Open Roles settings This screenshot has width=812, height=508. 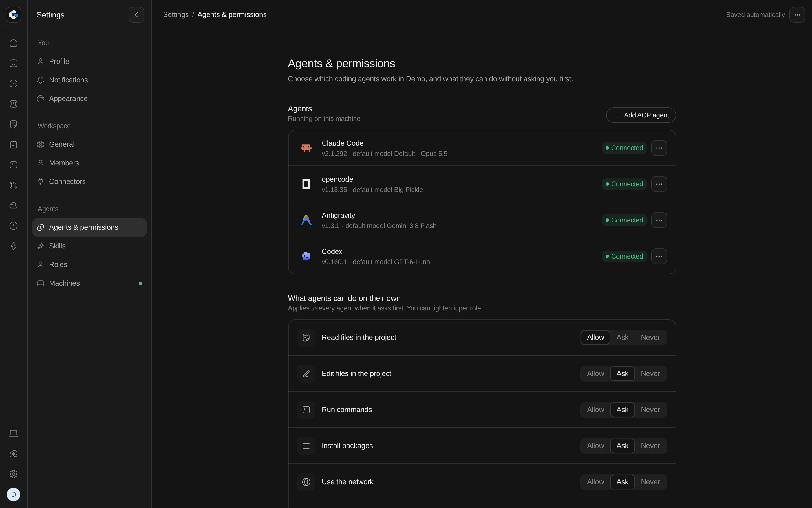[89, 265]
